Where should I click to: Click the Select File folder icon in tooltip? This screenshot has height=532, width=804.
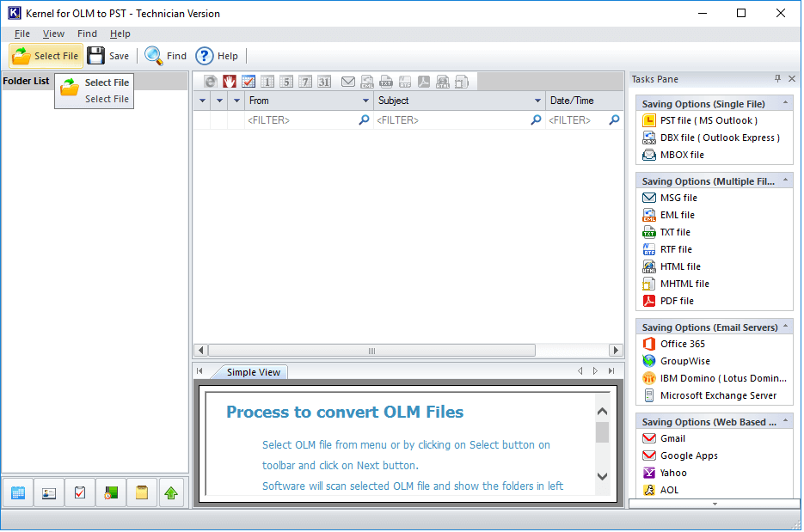(x=70, y=89)
